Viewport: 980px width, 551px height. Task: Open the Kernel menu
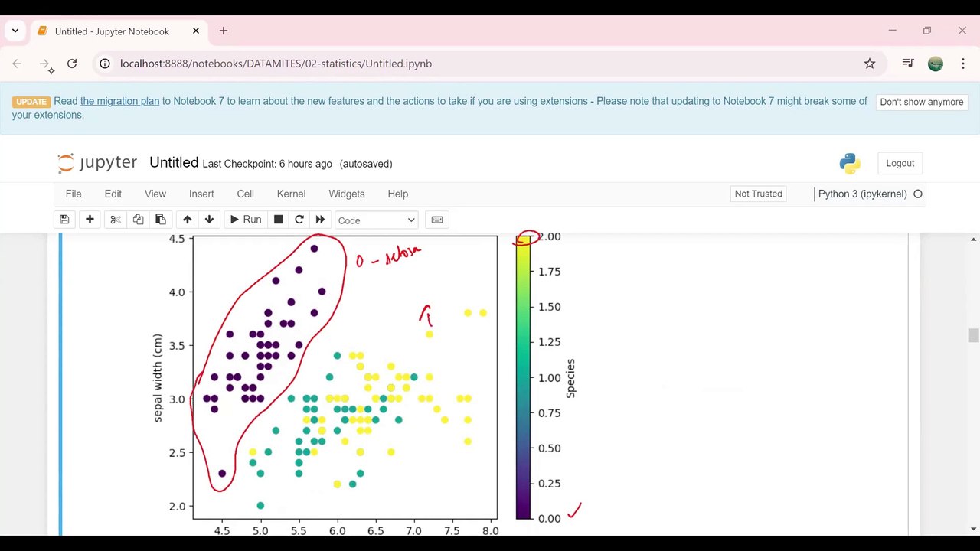point(291,194)
